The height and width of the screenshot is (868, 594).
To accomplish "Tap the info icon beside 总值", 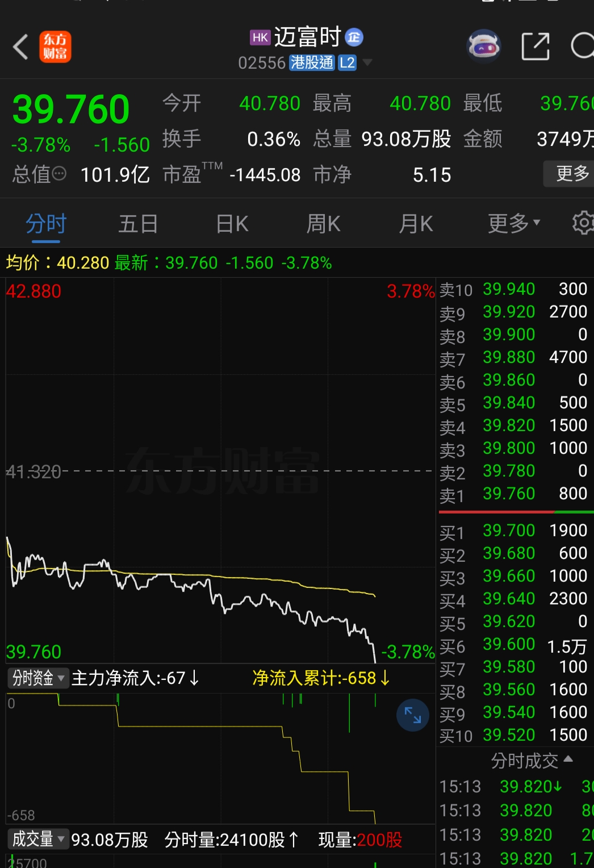I will tap(59, 173).
